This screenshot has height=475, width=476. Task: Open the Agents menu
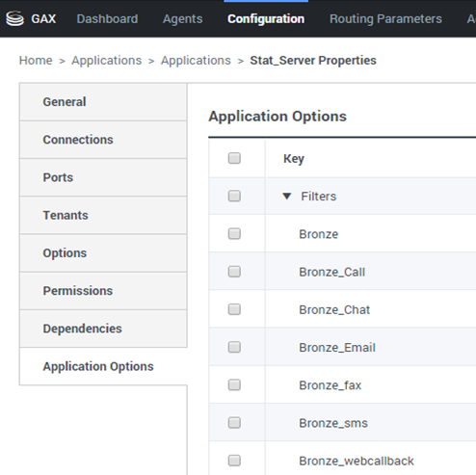[182, 19]
